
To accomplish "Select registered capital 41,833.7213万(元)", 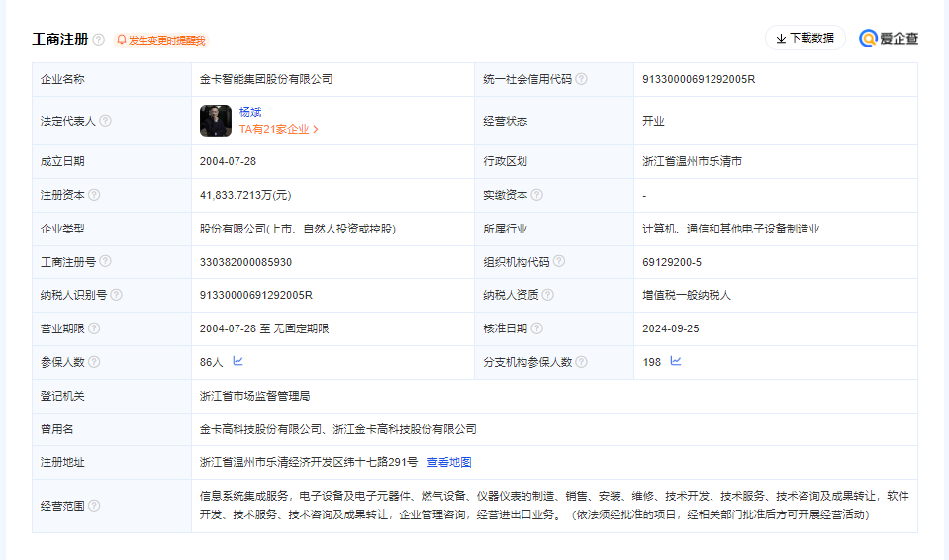I will click(245, 195).
